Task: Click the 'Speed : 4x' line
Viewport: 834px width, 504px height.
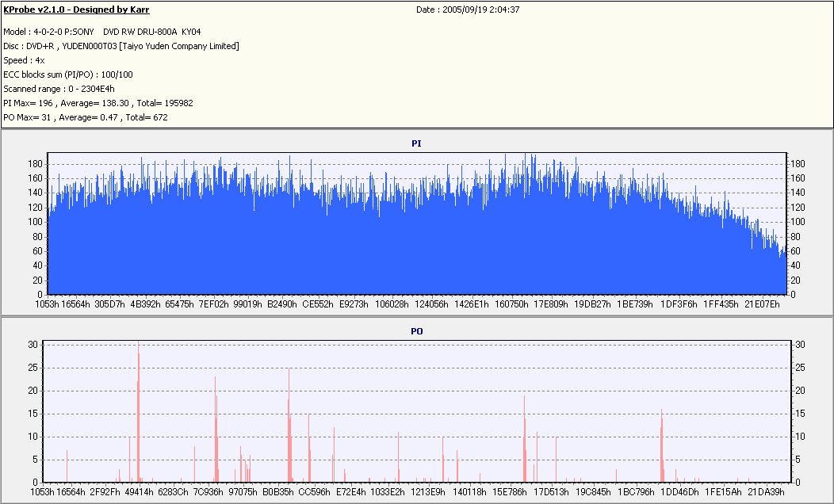Action: 24,60
